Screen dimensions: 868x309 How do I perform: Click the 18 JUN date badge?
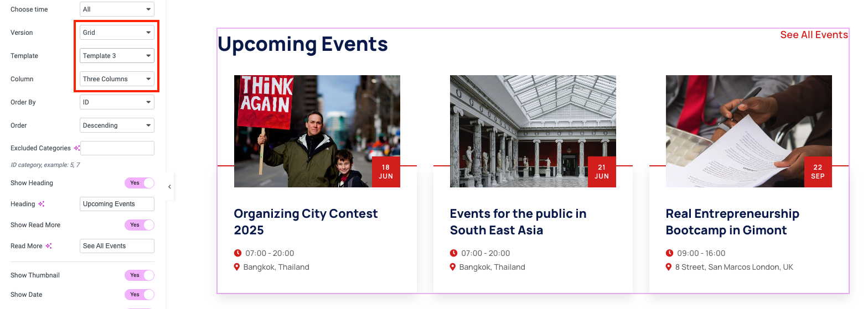tap(386, 172)
